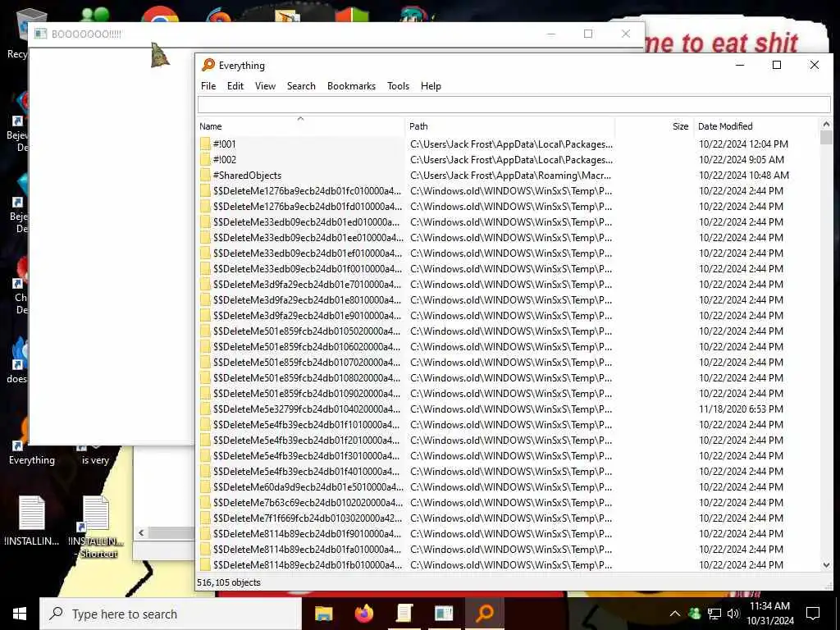Select folder icon of $$DeleteMe1276ba9ecb24db01fc010000a4 row

coord(205,190)
